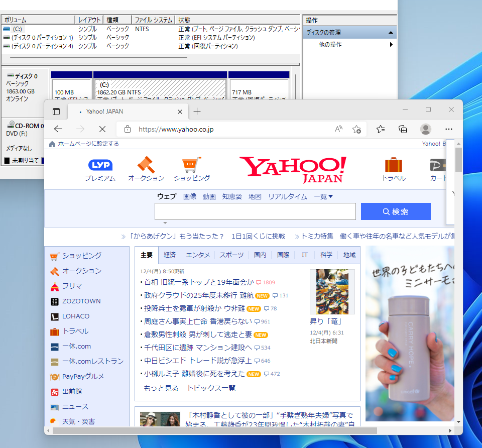Open the 国内 news tab
The width and height of the screenshot is (482, 448).
pos(260,255)
